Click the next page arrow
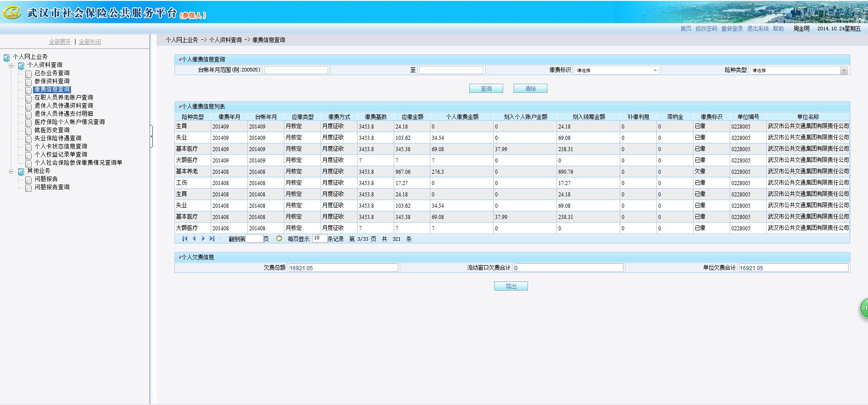Image resolution: width=868 pixels, height=405 pixels. 203,238
